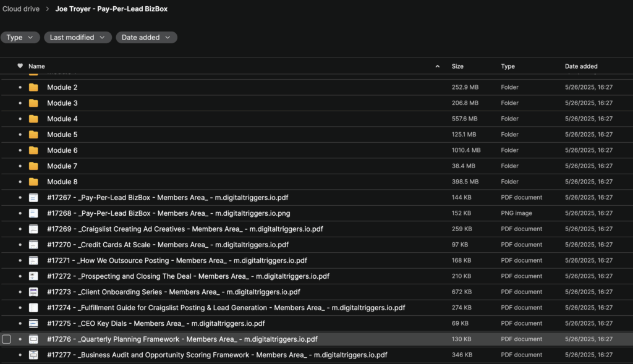Toggle favorite dot for Module 6
Screen dimensions: 633x364
pyautogui.click(x=20, y=150)
